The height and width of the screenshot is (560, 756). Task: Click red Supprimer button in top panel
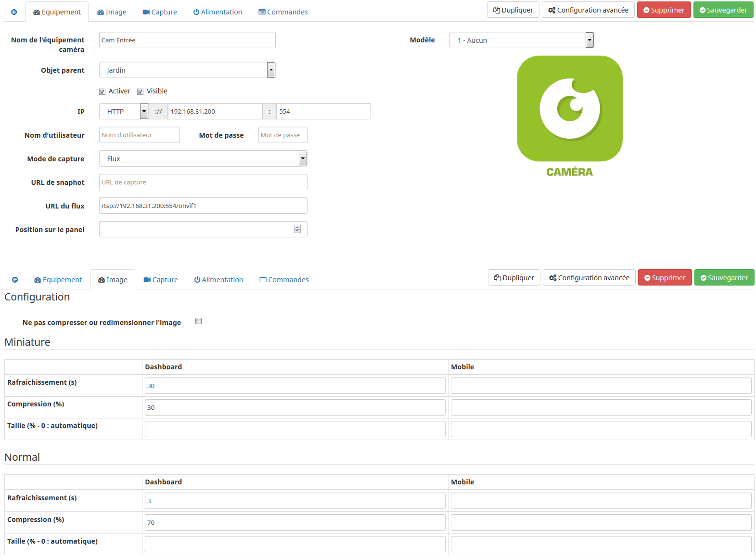pyautogui.click(x=664, y=10)
